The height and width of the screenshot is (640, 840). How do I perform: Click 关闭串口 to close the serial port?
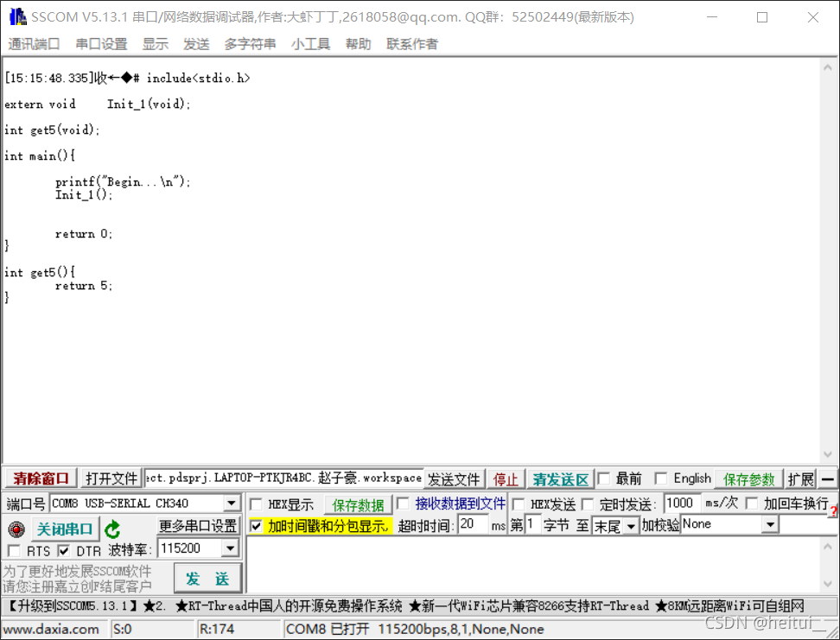65,528
